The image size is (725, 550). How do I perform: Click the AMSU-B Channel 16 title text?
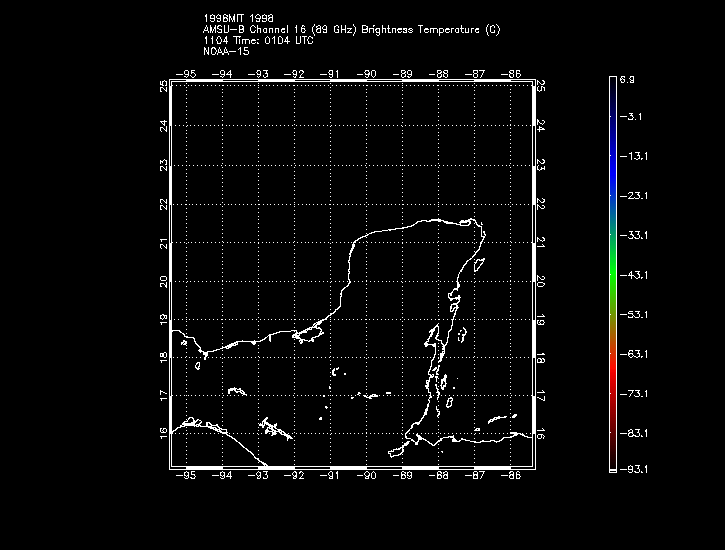[351, 30]
